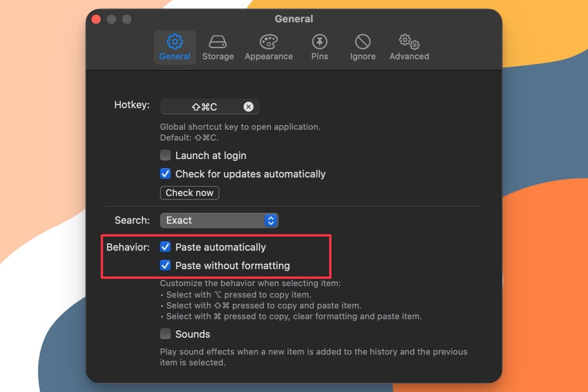Enable the Sounds checkbox
Viewport: 588px width, 392px height.
pyautogui.click(x=165, y=334)
